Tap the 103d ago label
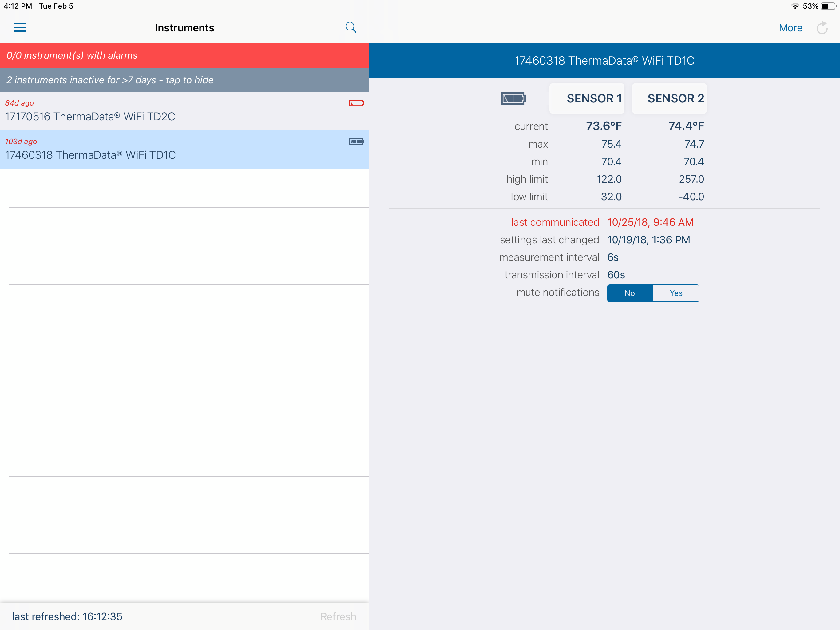The image size is (840, 630). (x=21, y=142)
